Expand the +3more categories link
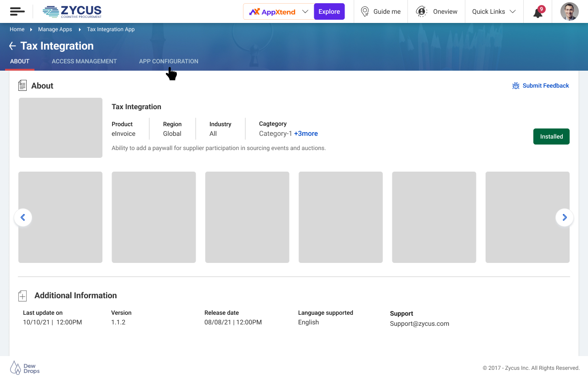 coord(306,134)
